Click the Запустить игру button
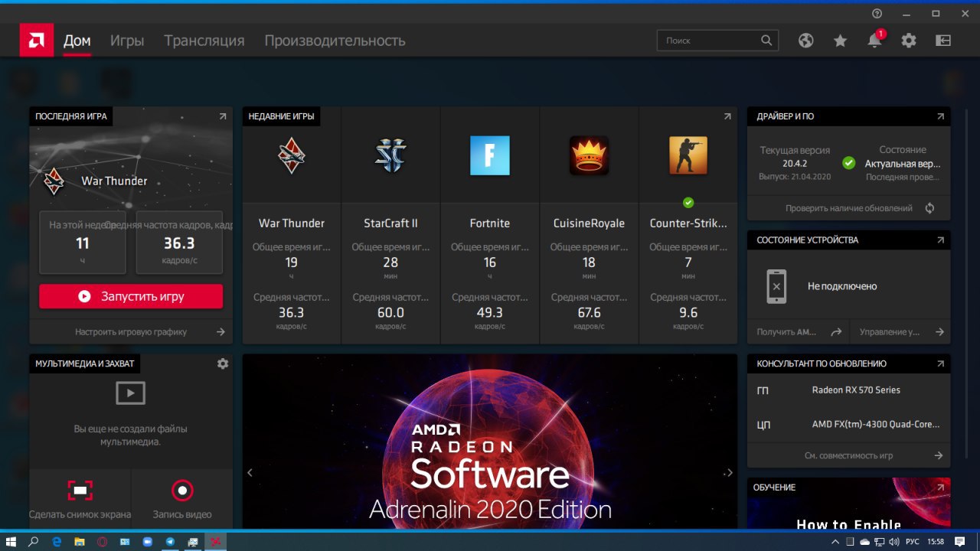The image size is (980, 551). (x=131, y=296)
